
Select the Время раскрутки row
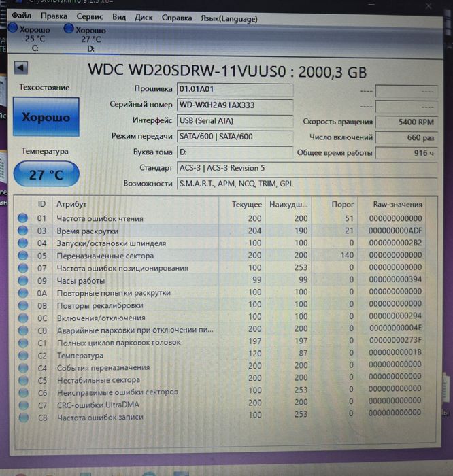click(220, 231)
